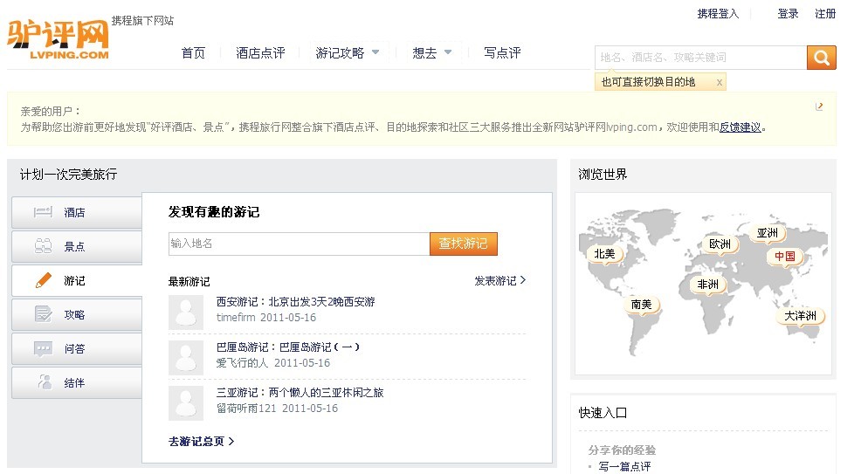Select 中国 on the world map
This screenshot has width=868, height=474.
click(784, 257)
